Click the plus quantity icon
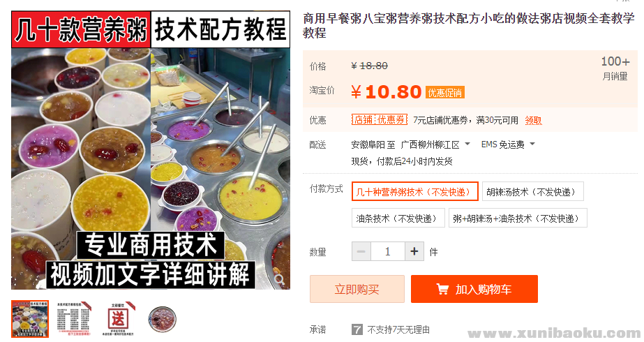The width and height of the screenshot is (644, 342). 414,251
